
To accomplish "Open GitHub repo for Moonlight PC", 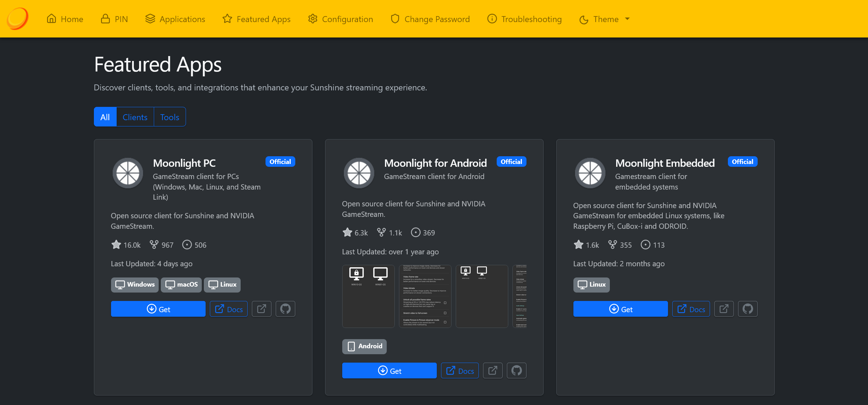I will point(285,309).
